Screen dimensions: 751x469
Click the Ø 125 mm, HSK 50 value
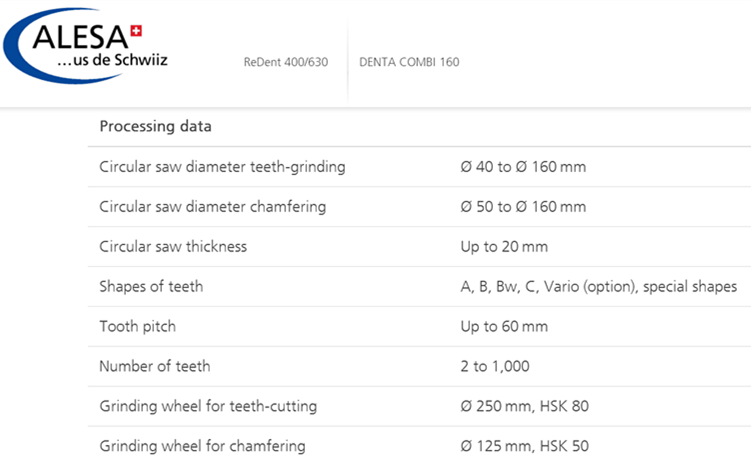pos(524,446)
